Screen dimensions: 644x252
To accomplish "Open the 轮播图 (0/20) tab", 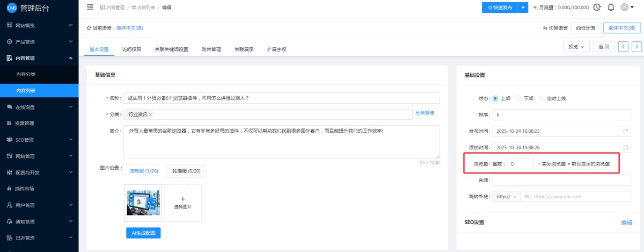I will coord(186,171).
